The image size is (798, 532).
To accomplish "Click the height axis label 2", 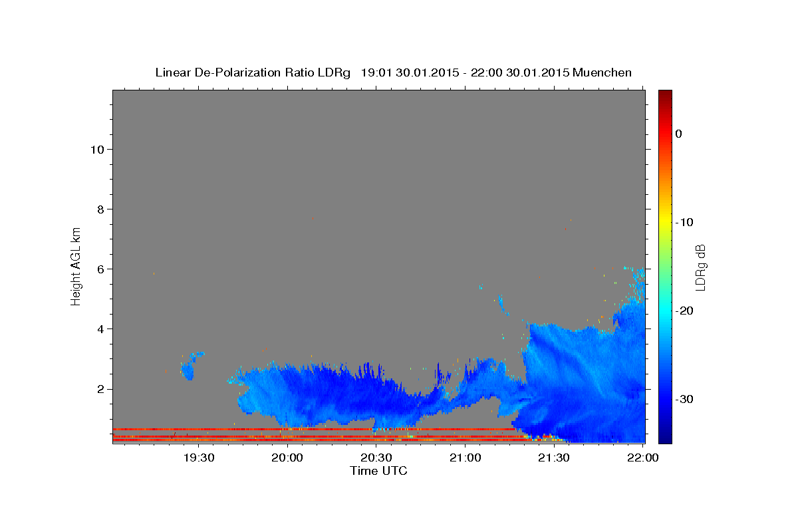I will click(100, 388).
